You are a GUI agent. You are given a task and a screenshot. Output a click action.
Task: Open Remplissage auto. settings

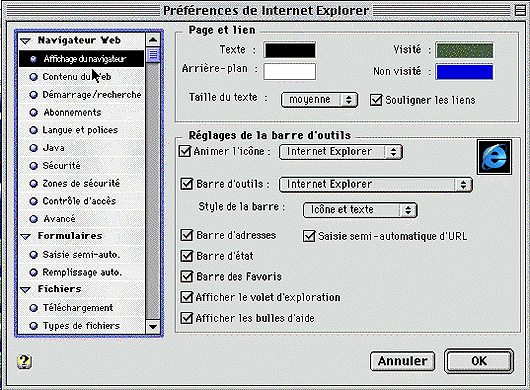click(81, 272)
